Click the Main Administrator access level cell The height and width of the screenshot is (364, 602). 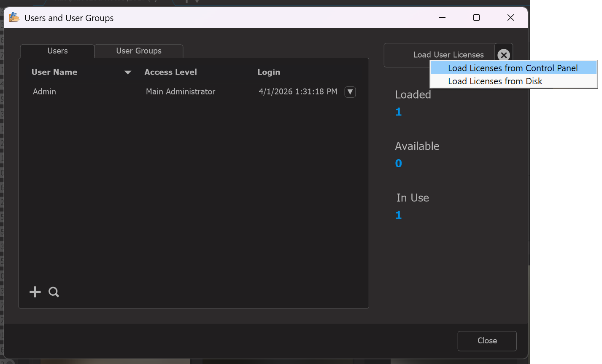point(181,92)
